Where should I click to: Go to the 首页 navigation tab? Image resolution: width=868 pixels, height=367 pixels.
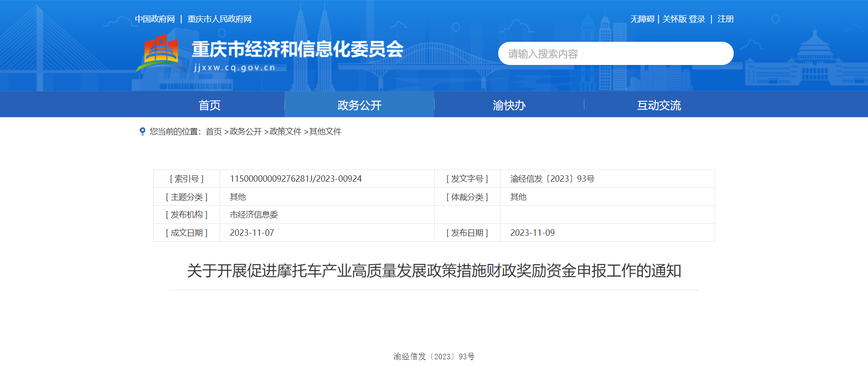(210, 105)
